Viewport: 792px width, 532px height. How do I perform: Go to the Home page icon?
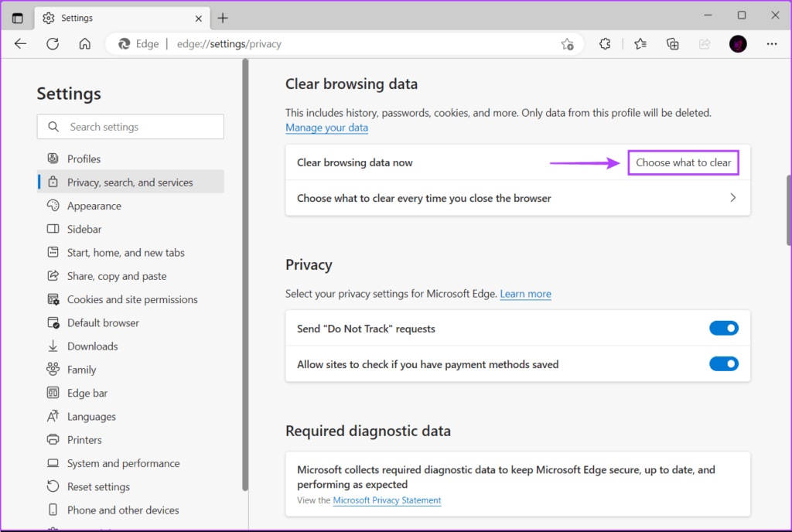pos(85,44)
